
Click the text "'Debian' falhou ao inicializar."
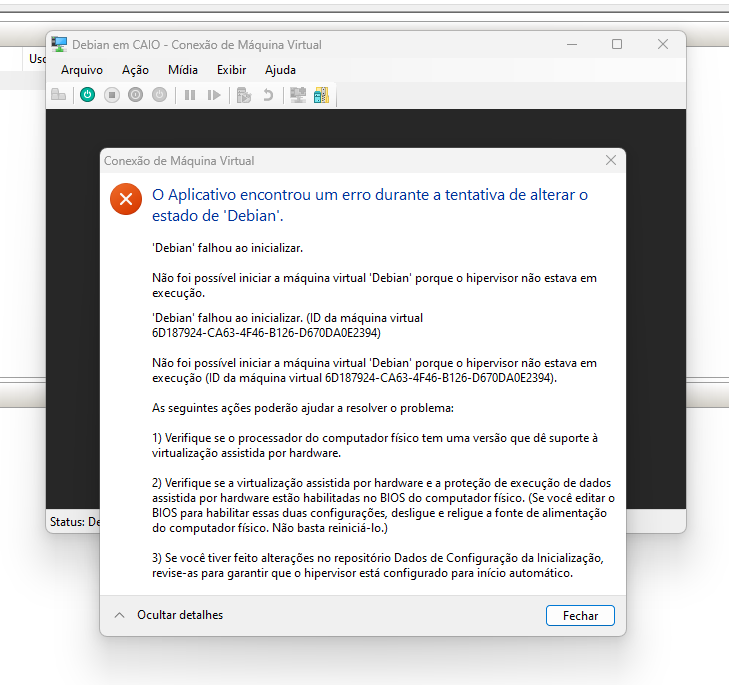click(227, 248)
